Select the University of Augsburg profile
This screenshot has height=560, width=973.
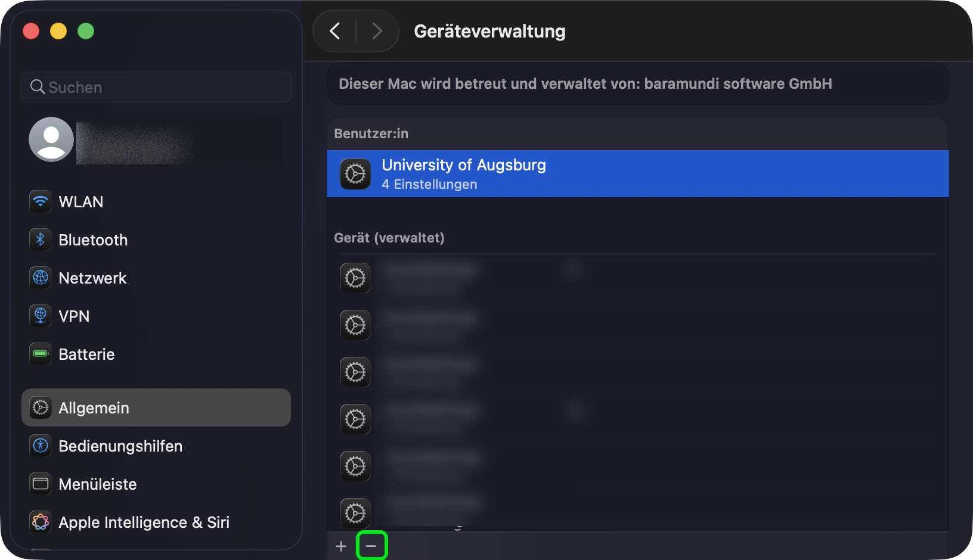[637, 174]
